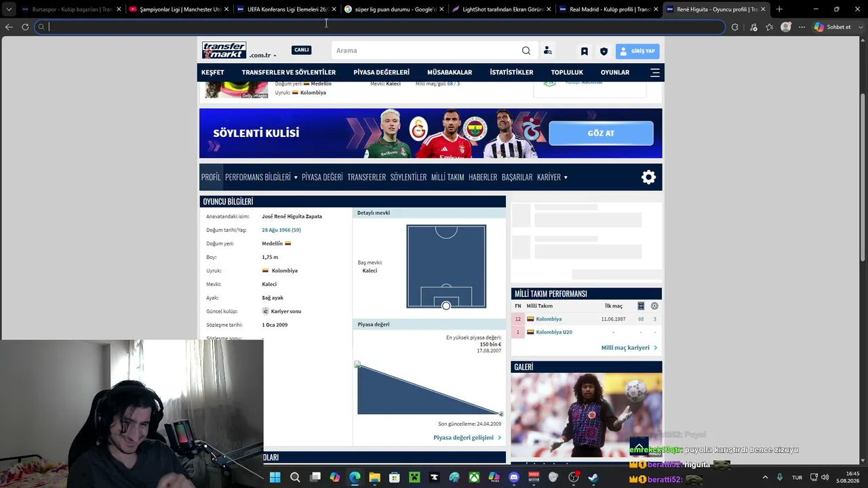Image resolution: width=868 pixels, height=488 pixels.
Task: Open the MİLLİ TAKIM tab
Action: (448, 177)
